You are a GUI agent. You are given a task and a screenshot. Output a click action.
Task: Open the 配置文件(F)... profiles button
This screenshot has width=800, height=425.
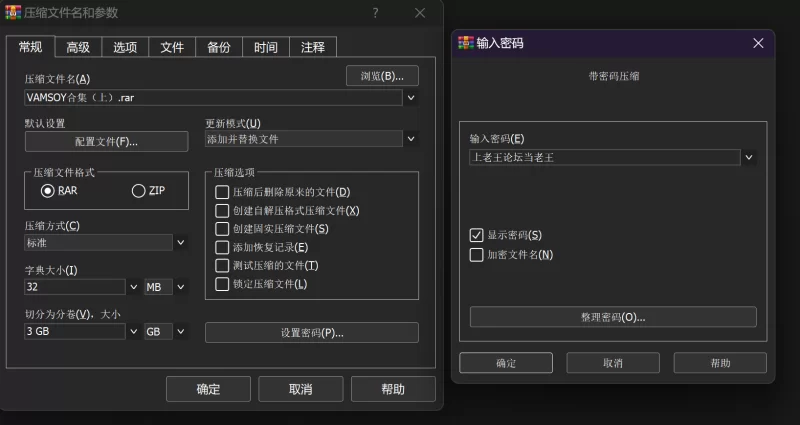pos(106,141)
